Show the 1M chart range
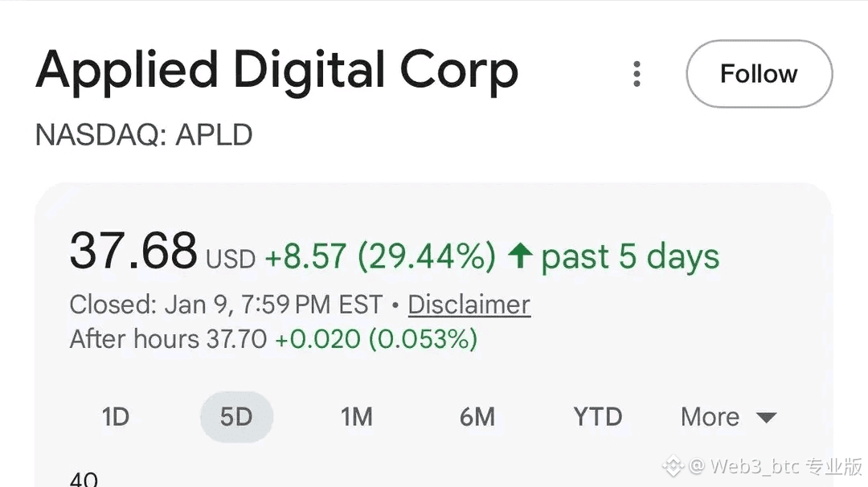 (357, 417)
